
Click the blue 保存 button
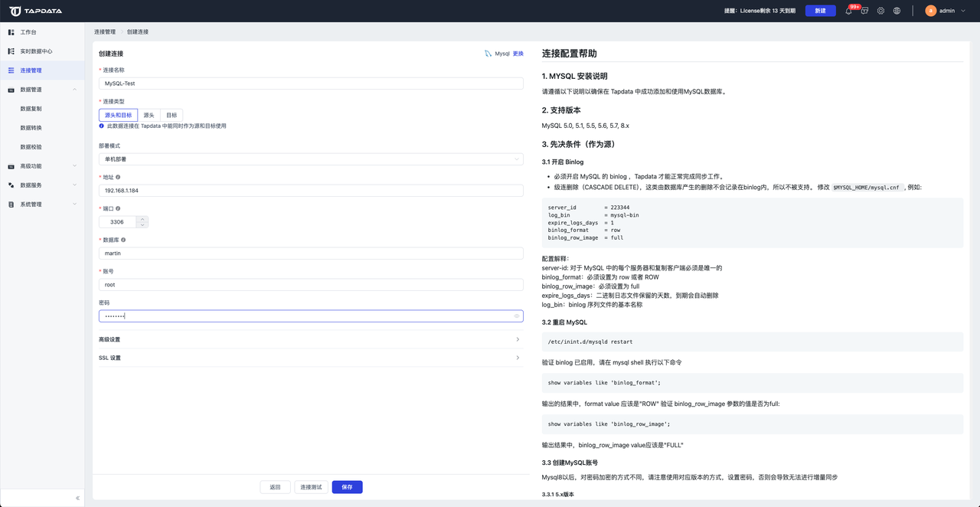347,487
